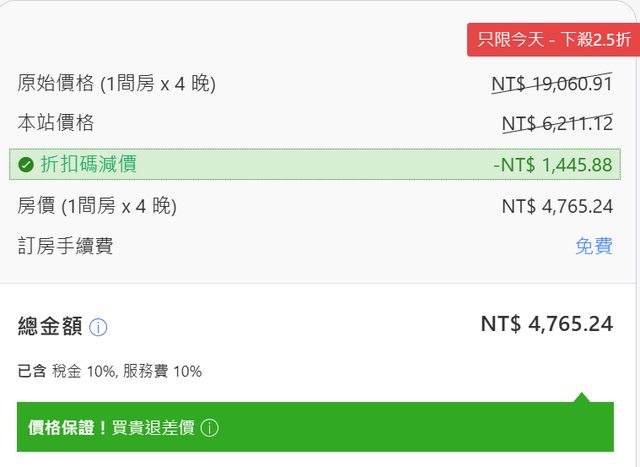Select the 折扣碼減價 label text
The width and height of the screenshot is (640, 467).
[x=88, y=165]
